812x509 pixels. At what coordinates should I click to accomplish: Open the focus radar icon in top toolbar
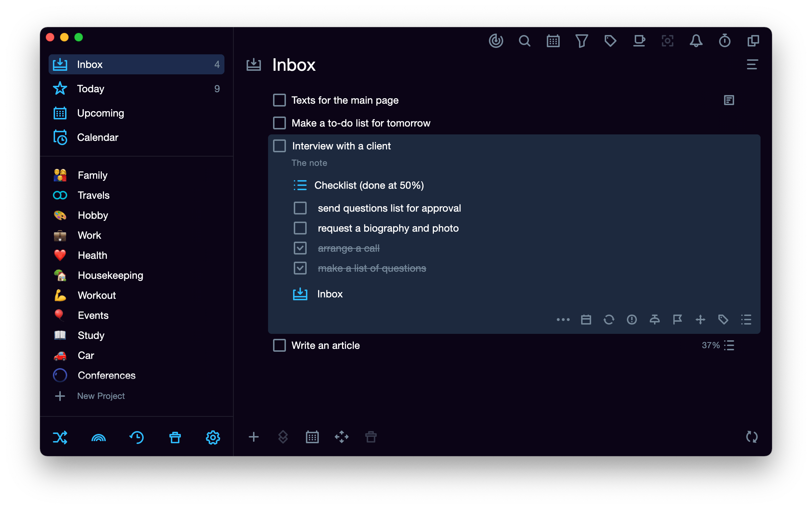tap(496, 41)
